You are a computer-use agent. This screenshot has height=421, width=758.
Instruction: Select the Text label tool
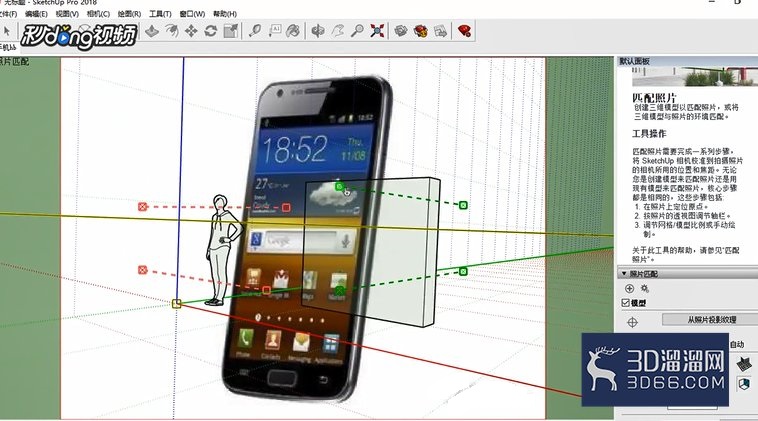click(275, 31)
